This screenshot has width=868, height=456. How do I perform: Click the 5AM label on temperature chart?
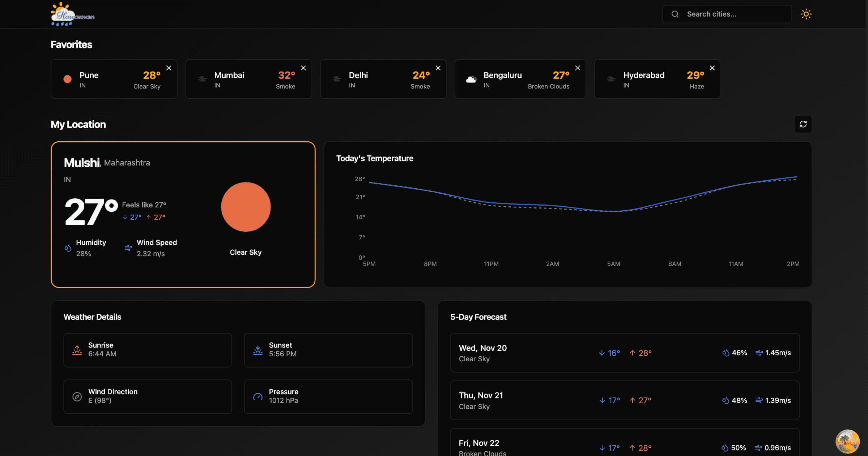(613, 264)
